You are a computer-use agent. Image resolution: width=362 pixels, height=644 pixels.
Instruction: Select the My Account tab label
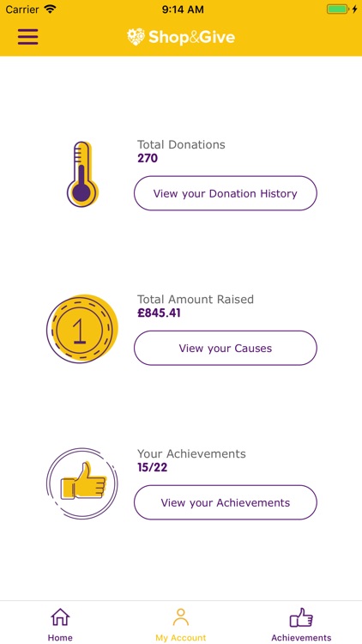click(x=181, y=638)
